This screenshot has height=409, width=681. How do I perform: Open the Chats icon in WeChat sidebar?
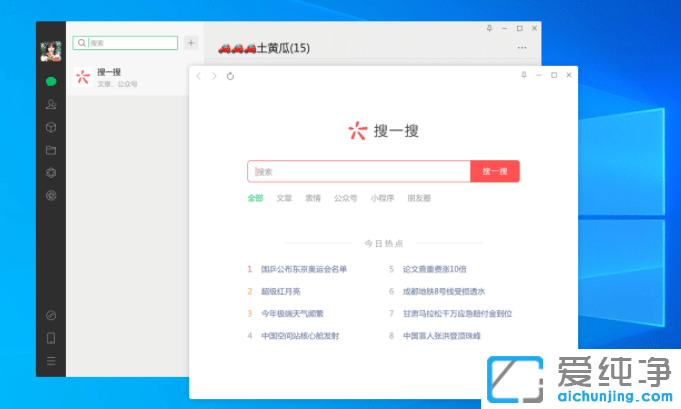51,81
